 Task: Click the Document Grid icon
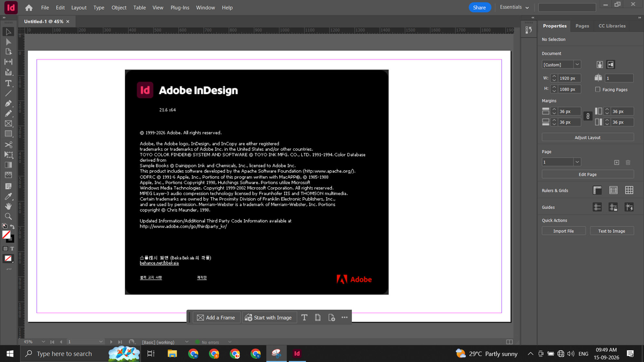629,190
